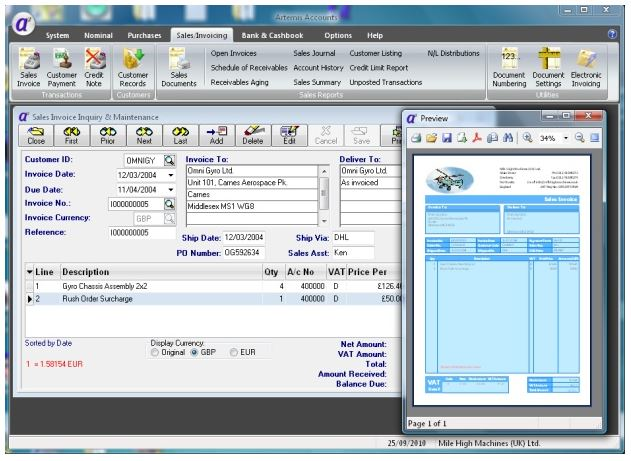This screenshot has width=631, height=461.
Task: Open the Unposted Transactions report
Action: tap(386, 82)
